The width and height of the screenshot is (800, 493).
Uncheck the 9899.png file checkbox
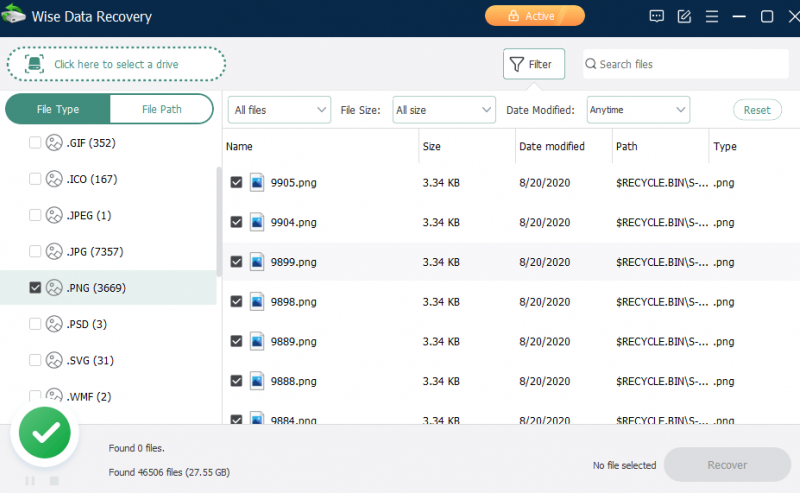(x=236, y=262)
